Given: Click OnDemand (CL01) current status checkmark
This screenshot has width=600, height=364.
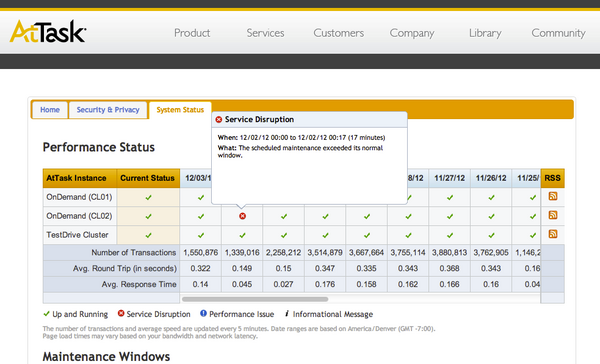Looking at the screenshot, I should (x=148, y=198).
